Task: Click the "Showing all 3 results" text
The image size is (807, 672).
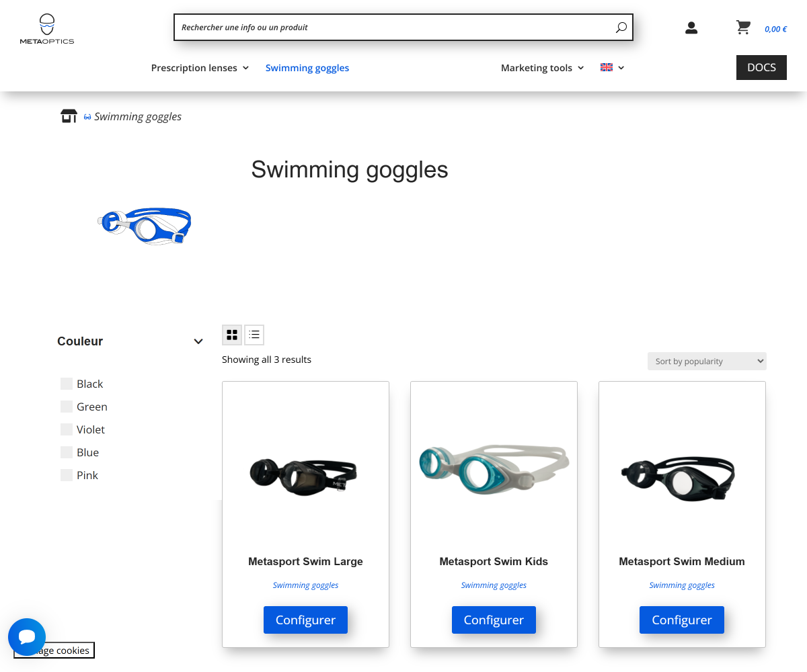Action: pyautogui.click(x=266, y=360)
